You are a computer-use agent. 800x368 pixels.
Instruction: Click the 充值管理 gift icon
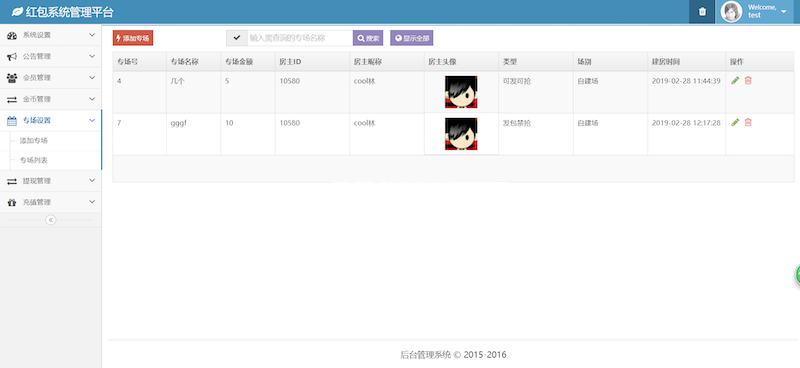[x=12, y=202]
